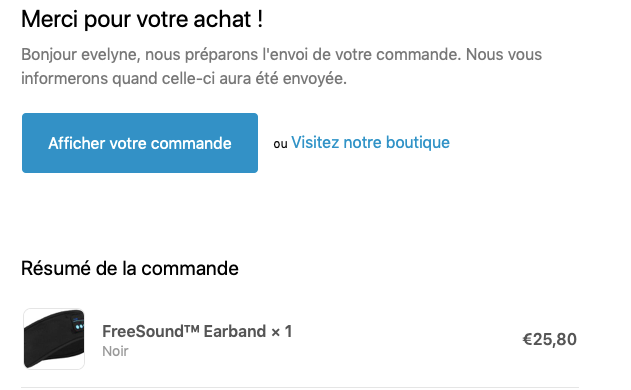This screenshot has height=390, width=631.
Task: Select the black headband product thumbnail
Action: 54,339
